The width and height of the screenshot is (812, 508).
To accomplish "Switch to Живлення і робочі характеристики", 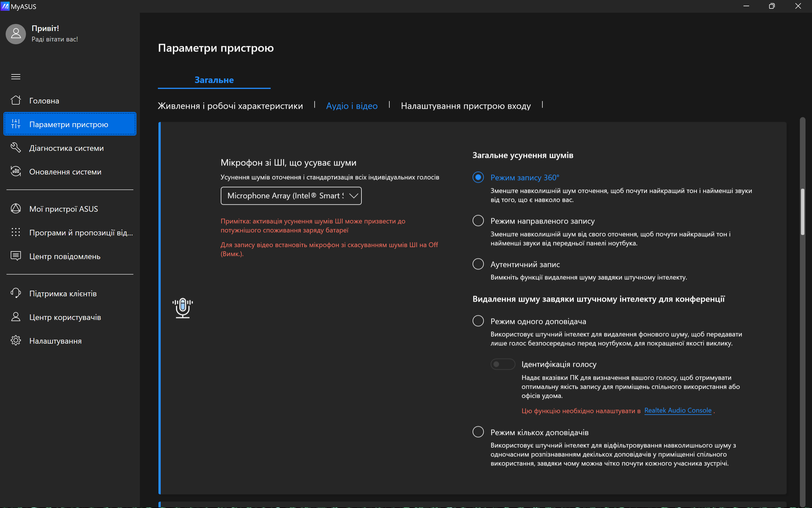I will click(x=230, y=106).
